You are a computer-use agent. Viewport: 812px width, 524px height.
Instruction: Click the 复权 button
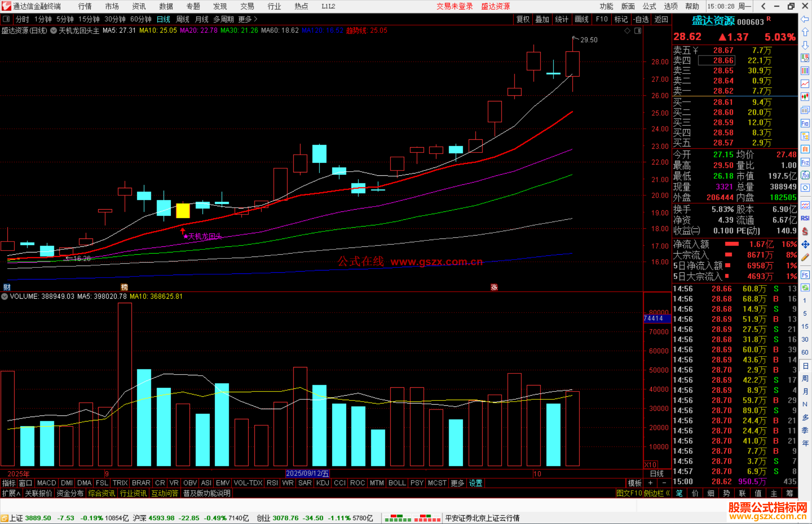click(x=523, y=19)
